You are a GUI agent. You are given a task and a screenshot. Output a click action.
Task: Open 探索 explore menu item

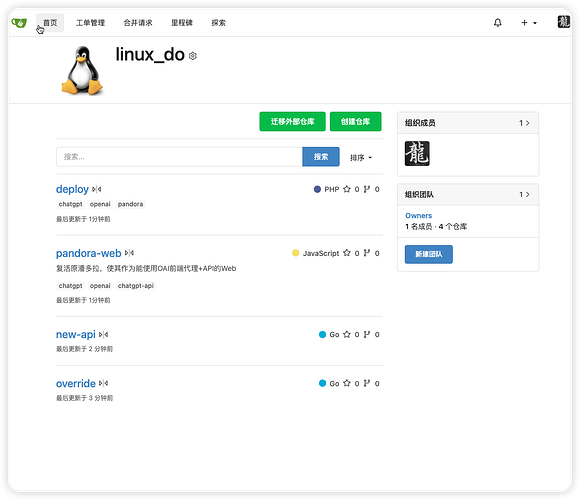click(219, 23)
